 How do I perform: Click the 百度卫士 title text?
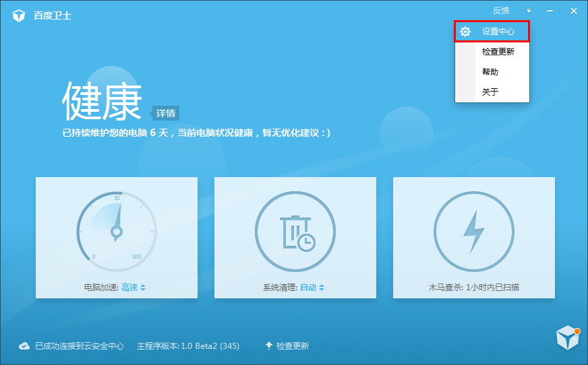pos(53,15)
